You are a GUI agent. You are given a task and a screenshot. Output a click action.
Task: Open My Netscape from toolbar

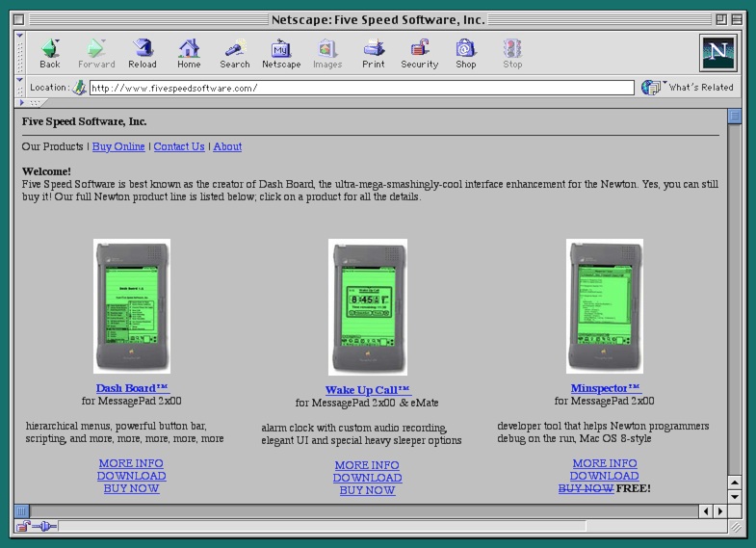point(281,54)
